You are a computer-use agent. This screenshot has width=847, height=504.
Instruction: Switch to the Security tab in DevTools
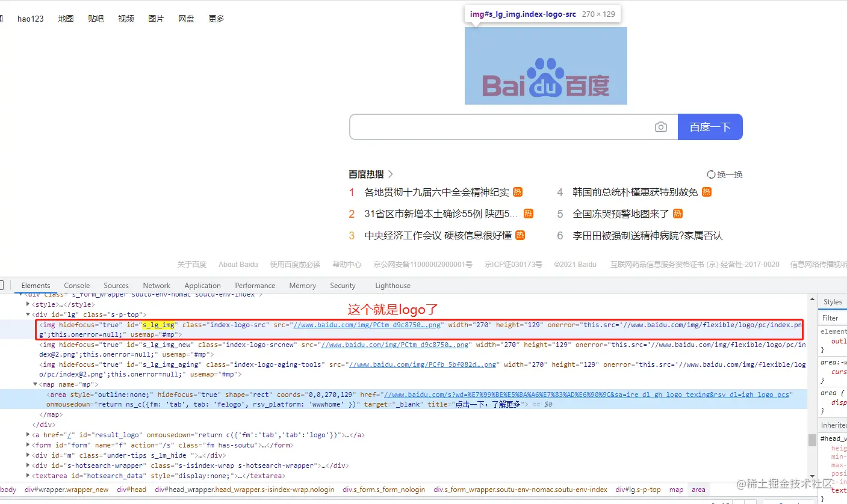pos(343,286)
